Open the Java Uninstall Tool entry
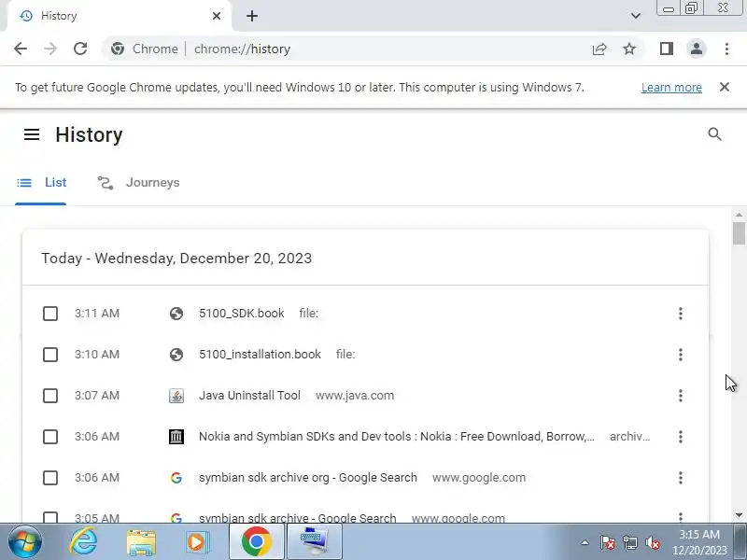This screenshot has width=747, height=560. click(x=249, y=395)
